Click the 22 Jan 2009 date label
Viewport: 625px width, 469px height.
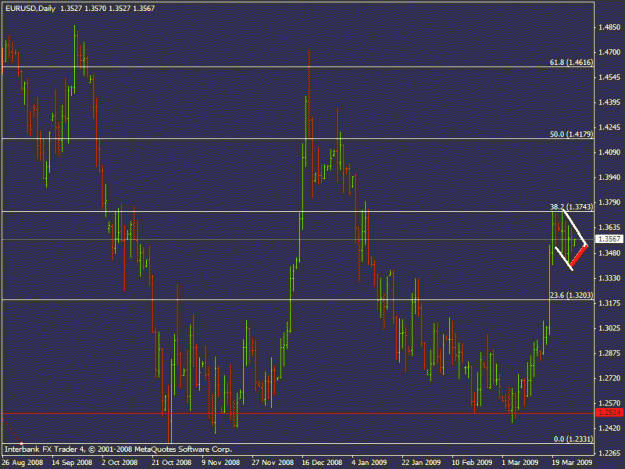pyautogui.click(x=421, y=463)
